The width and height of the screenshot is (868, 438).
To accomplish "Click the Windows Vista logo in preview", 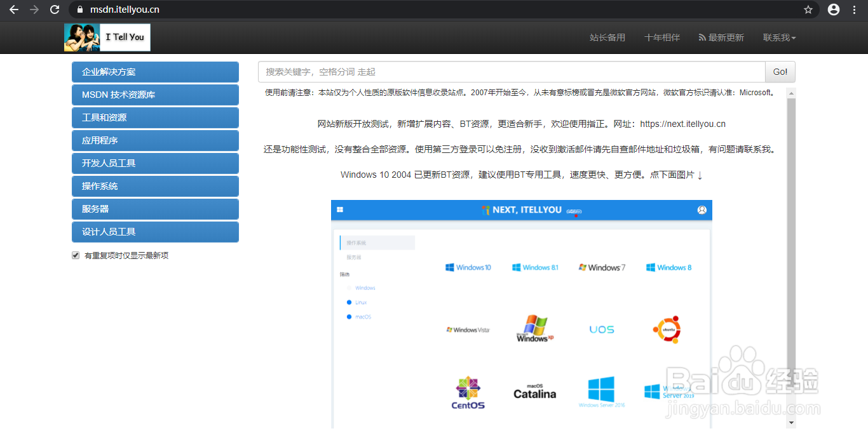I will [468, 330].
